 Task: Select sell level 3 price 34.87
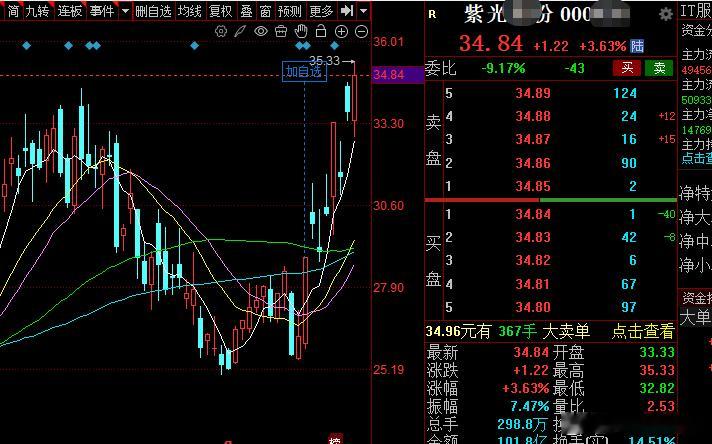coord(533,139)
